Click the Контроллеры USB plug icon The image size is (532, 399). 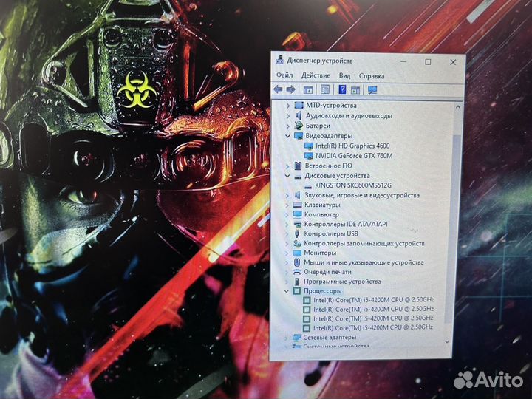297,233
